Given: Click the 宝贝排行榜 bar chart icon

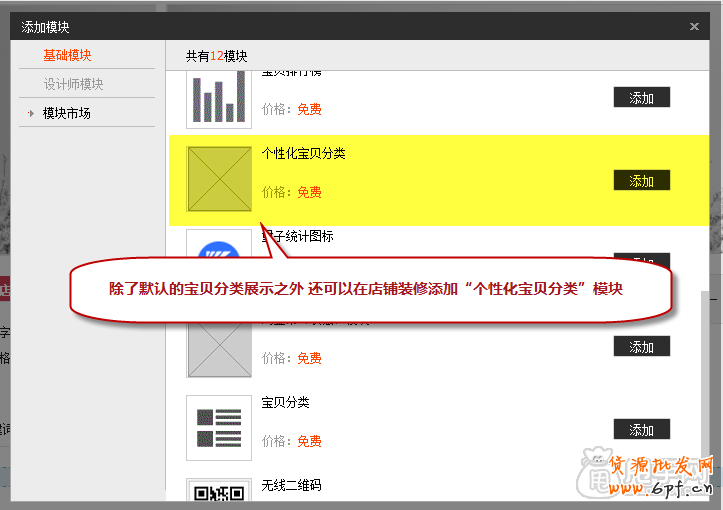Looking at the screenshot, I should [x=219, y=98].
